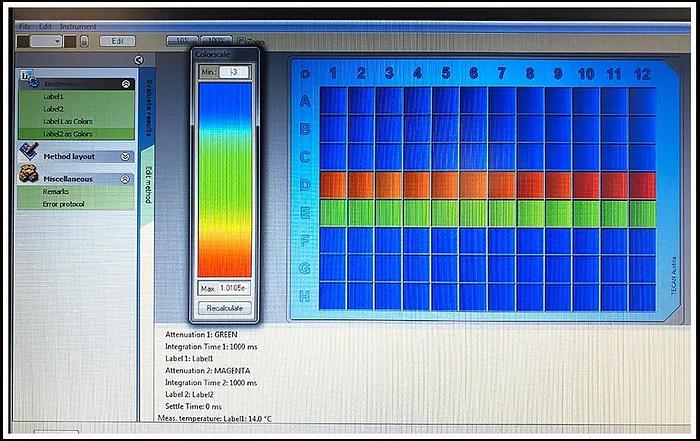Screen dimensions: 700x441
Task: Open the Instrument menu
Action: click(x=79, y=25)
